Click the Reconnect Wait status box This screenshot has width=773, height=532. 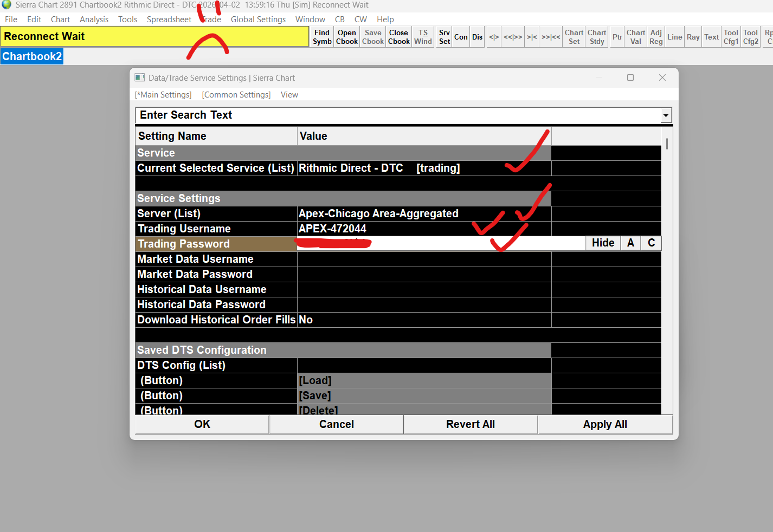click(154, 36)
